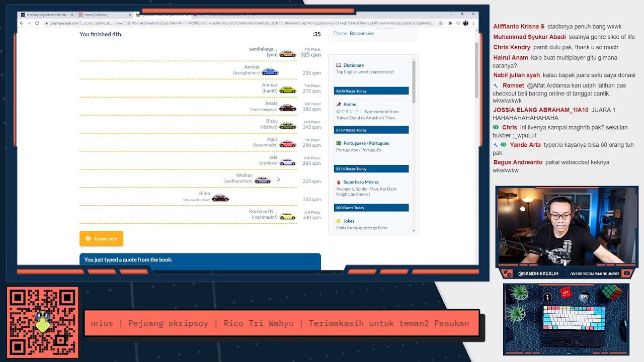Click the Superhero Movies icon
The width and height of the screenshot is (644, 362).
pos(339,182)
